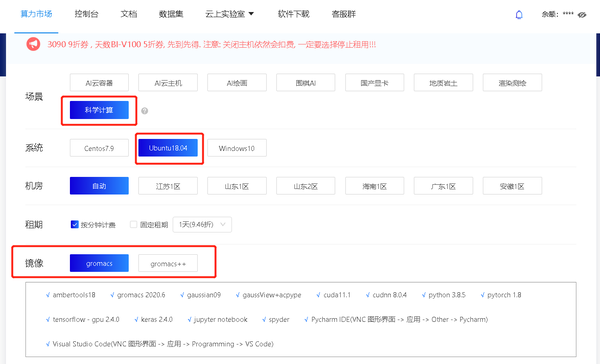The width and height of the screenshot is (600, 364).
Task: Select the 渲染测绘 scene option
Action: [512, 83]
